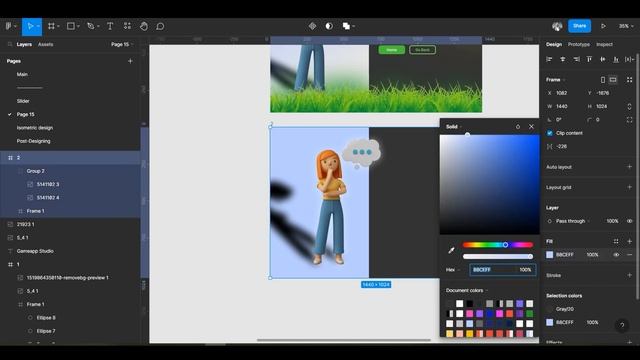Open the Solid fill type dropdown

[454, 127]
